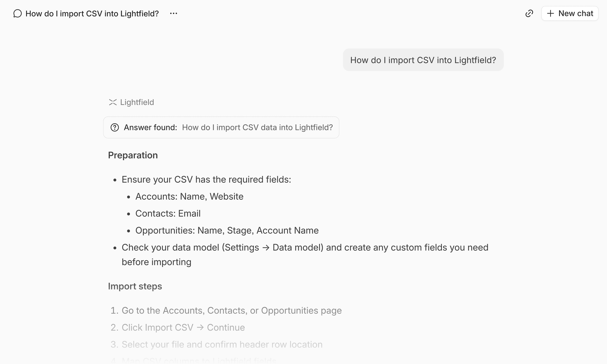Click the Lightfield sender name label
This screenshot has height=364, width=607.
pyautogui.click(x=137, y=102)
